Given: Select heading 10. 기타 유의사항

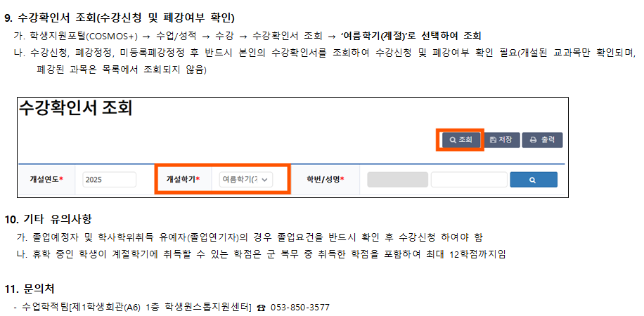Looking at the screenshot, I should coord(48,220).
